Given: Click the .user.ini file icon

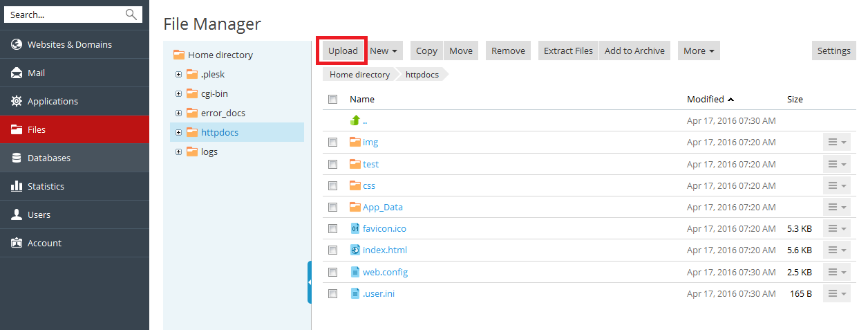Looking at the screenshot, I should [355, 293].
